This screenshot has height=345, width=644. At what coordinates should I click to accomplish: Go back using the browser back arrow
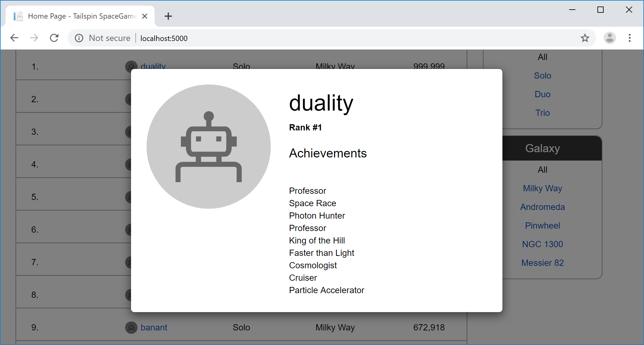pyautogui.click(x=14, y=38)
